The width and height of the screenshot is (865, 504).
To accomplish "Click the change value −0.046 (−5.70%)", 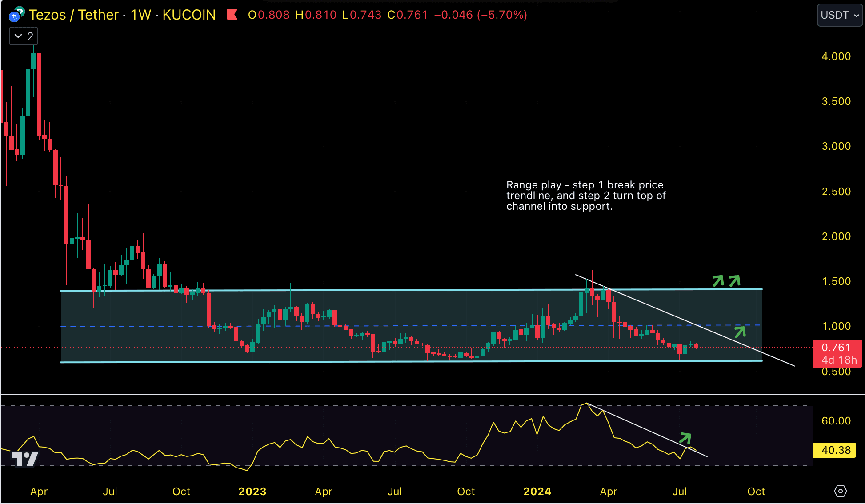I will [x=481, y=15].
